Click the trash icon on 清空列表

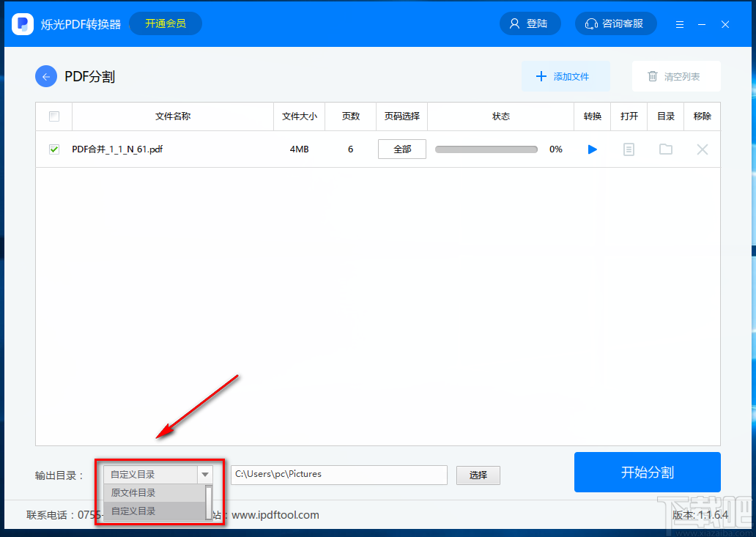tap(652, 76)
